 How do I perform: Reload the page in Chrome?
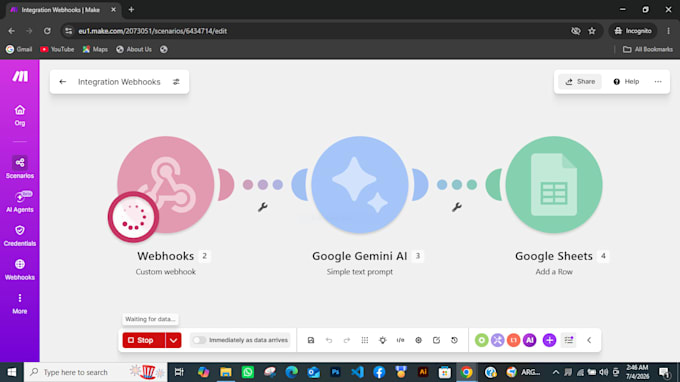(47, 31)
